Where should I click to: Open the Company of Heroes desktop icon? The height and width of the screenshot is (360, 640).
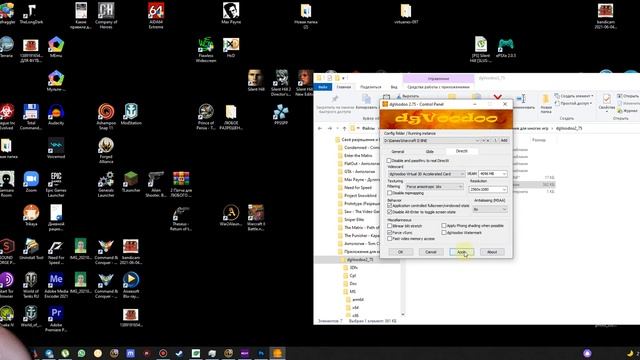[x=106, y=16]
